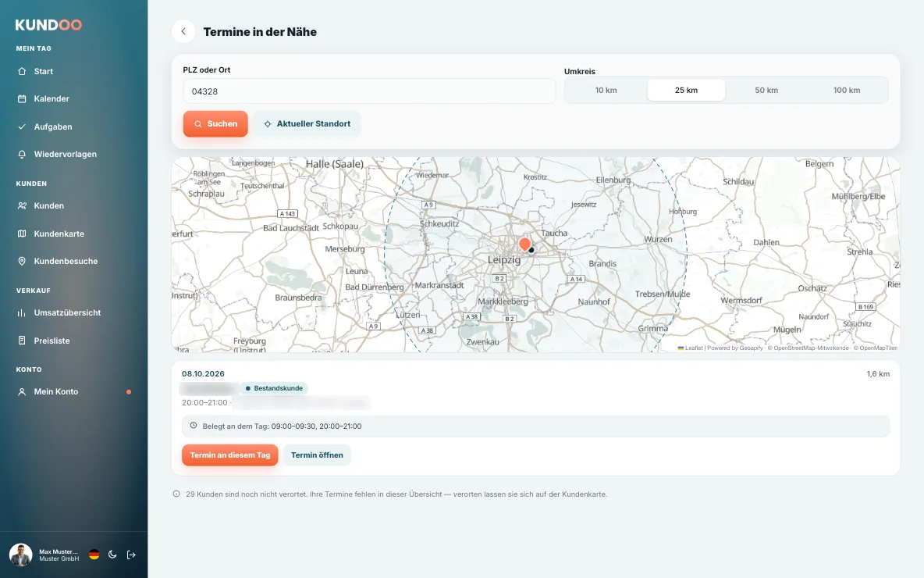Click the date 08.10.2026
This screenshot has width=924, height=578.
204,374
